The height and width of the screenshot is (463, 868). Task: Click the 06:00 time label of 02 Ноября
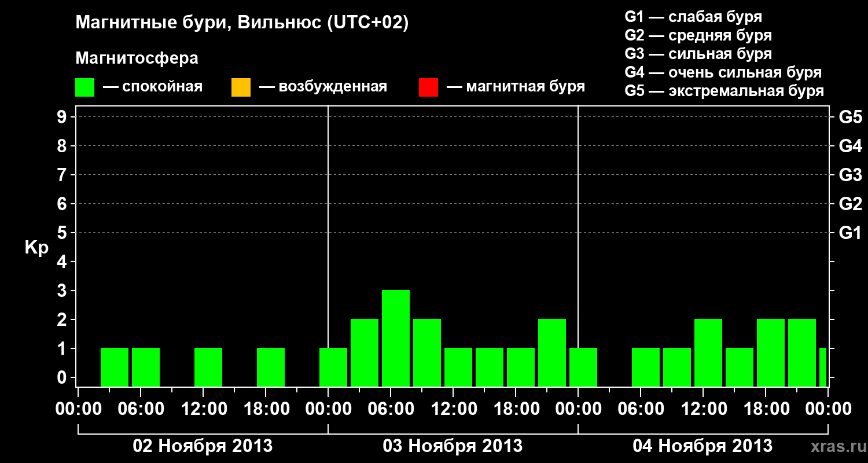(x=141, y=409)
